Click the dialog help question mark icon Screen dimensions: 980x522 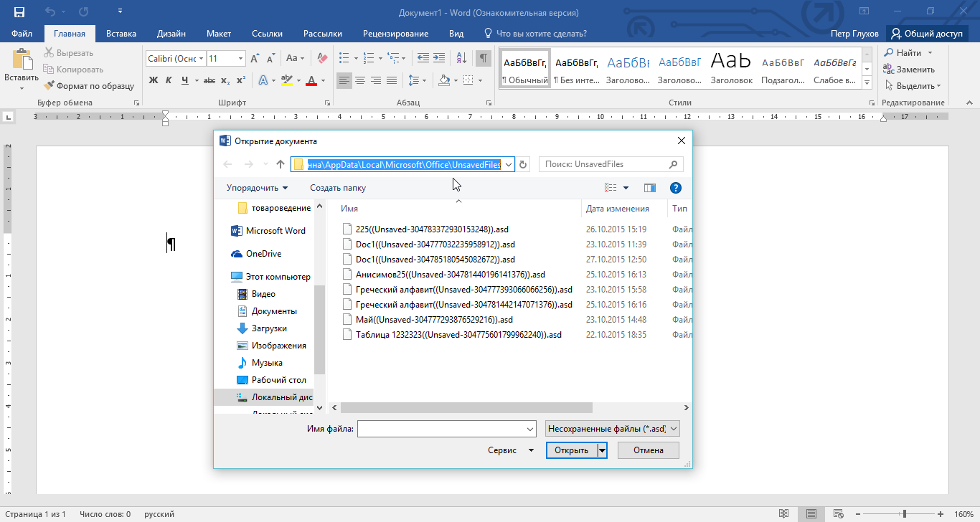click(x=674, y=188)
